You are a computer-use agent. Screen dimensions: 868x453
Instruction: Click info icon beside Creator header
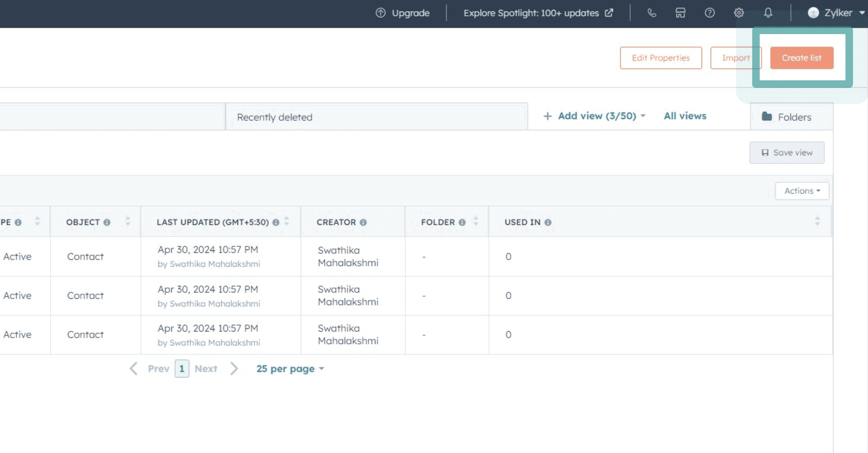(x=363, y=222)
